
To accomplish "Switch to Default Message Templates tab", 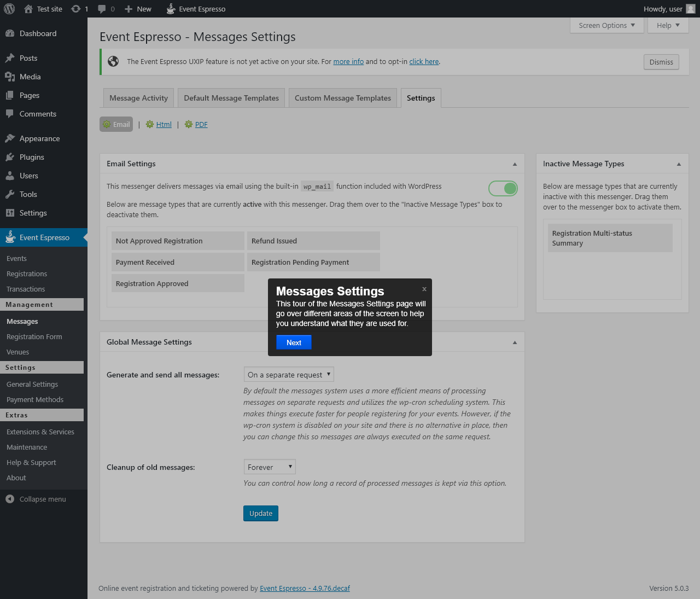I will point(231,98).
